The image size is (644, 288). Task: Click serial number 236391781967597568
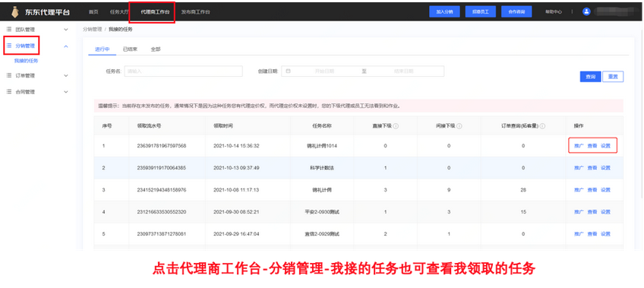(x=162, y=146)
